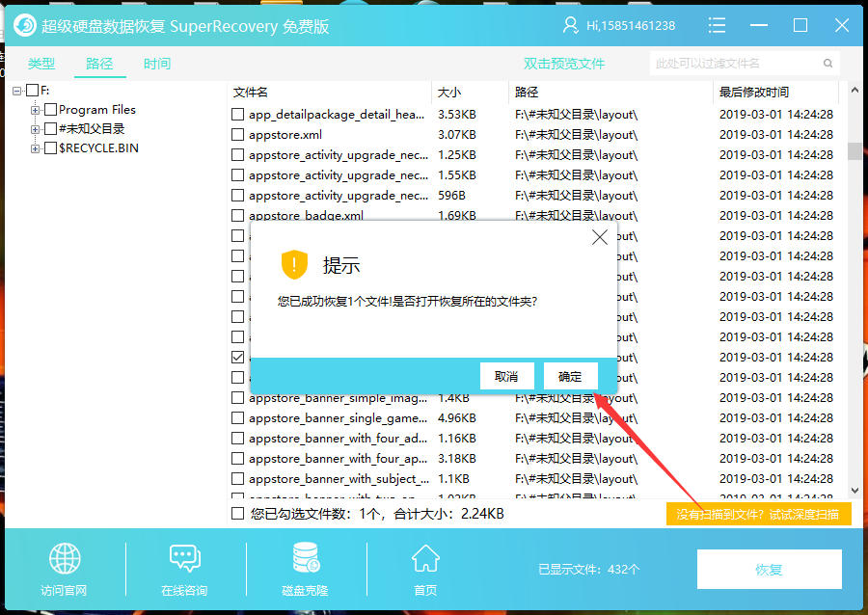The width and height of the screenshot is (868, 615).
Task: Expand the #未知父目录 tree node
Action: click(x=35, y=129)
